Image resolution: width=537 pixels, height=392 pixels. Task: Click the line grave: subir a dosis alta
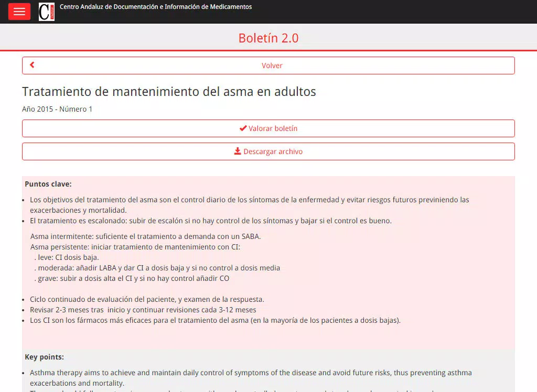[132, 279]
